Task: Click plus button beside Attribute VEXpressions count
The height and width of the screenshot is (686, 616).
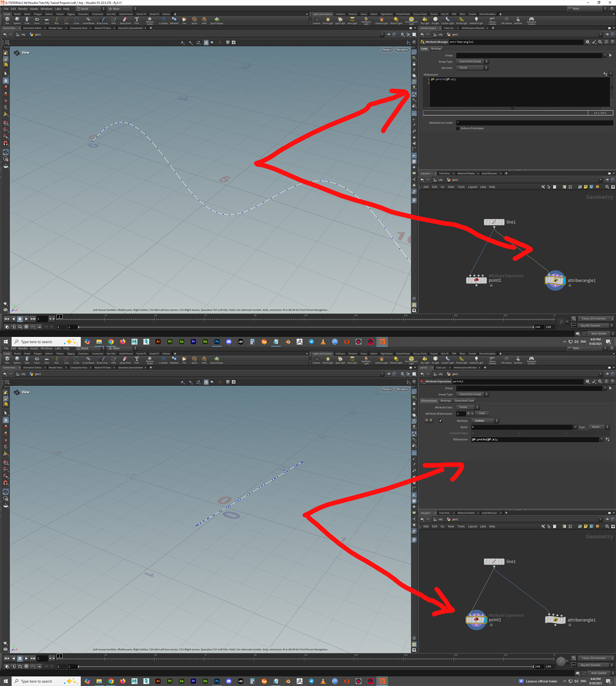Action: pyautogui.click(x=468, y=414)
